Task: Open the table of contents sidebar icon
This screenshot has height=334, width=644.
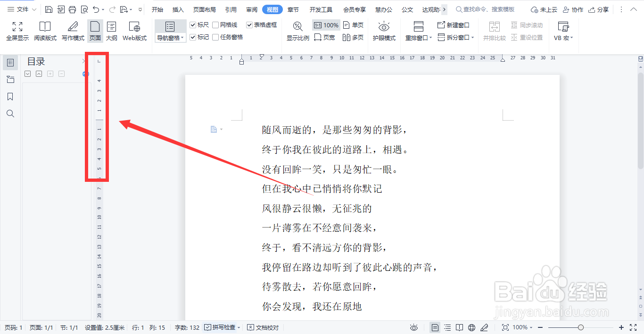Action: (x=10, y=63)
